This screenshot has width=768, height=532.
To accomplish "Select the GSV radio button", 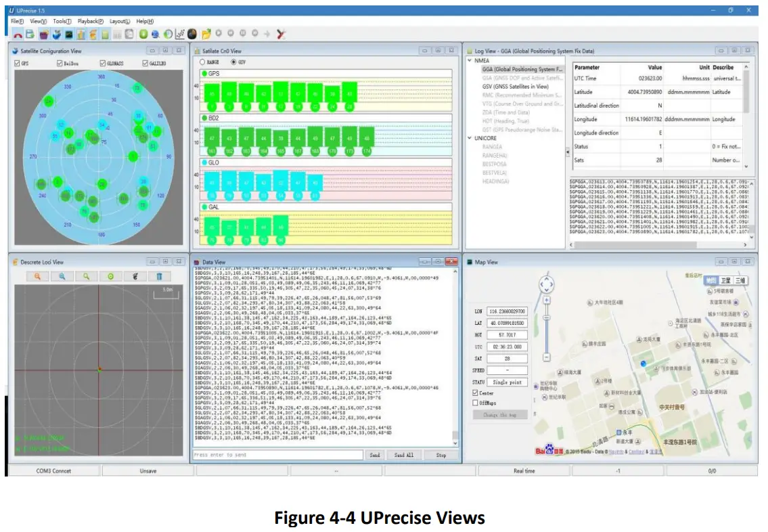I will [233, 62].
